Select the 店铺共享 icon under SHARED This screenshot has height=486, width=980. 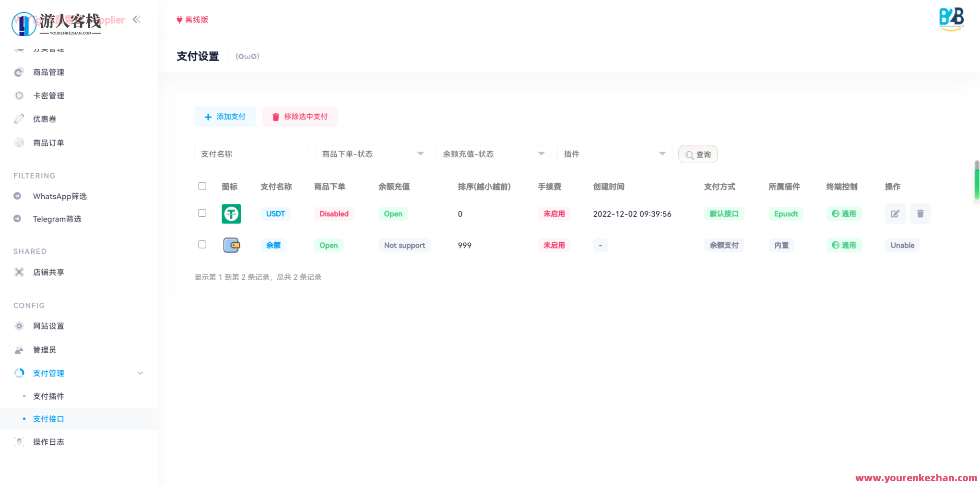pyautogui.click(x=19, y=272)
